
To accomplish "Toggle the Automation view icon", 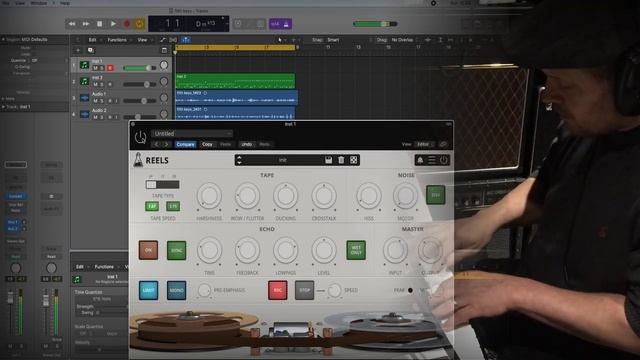I will point(162,40).
